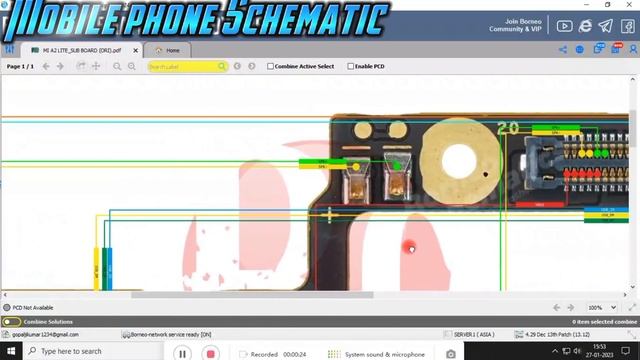Open the Telegram channel icon
The height and width of the screenshot is (360, 640).
[x=606, y=26]
